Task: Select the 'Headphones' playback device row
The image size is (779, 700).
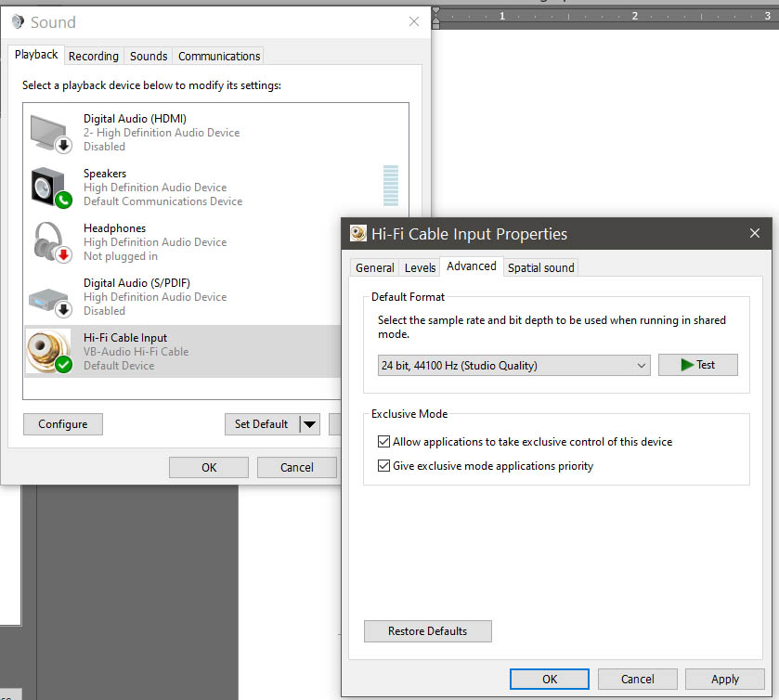Action: click(x=183, y=242)
